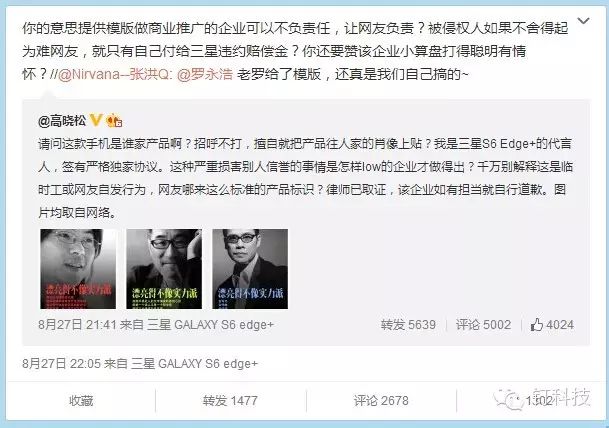Like the quoted post thumbs-up icon

536,325
